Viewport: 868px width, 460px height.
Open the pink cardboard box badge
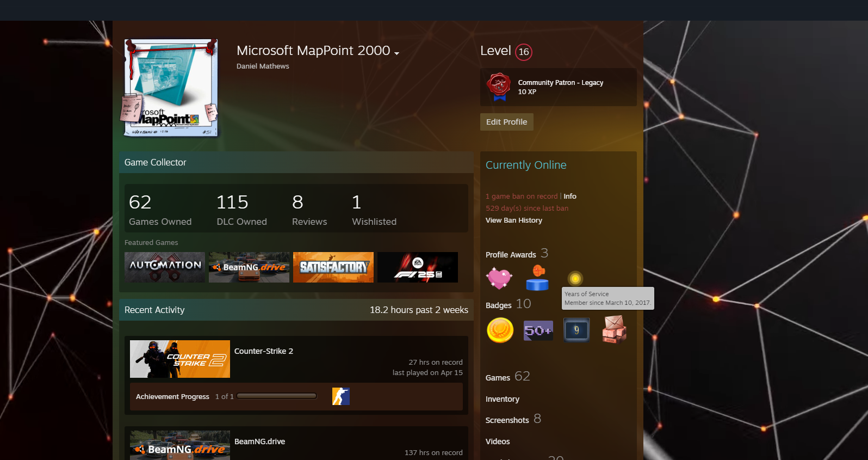[x=614, y=330]
